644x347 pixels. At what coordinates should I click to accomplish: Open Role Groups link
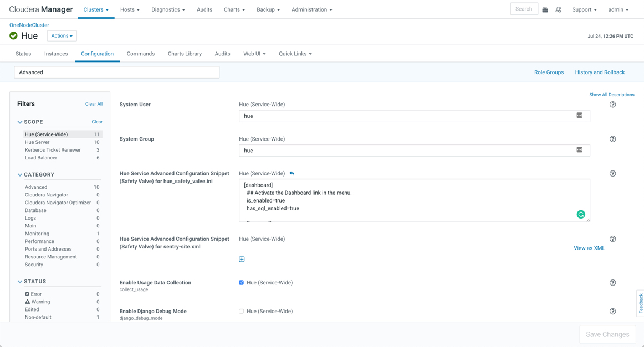coord(549,72)
